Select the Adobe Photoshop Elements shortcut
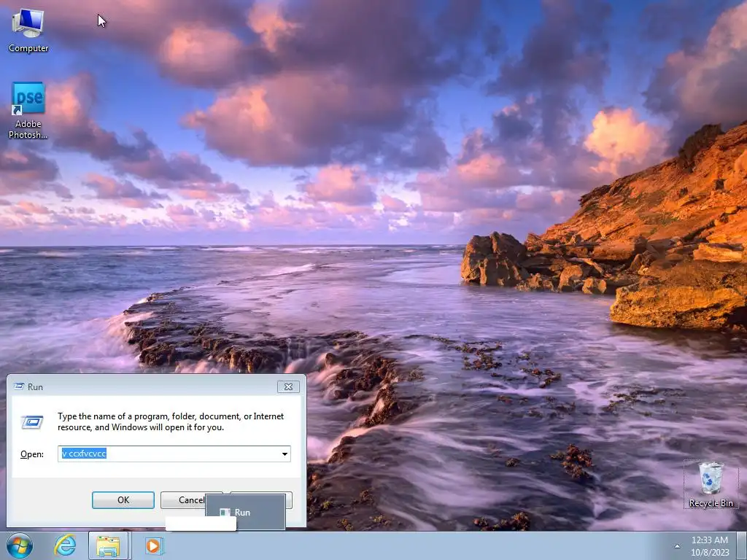The image size is (747, 560). point(28,111)
